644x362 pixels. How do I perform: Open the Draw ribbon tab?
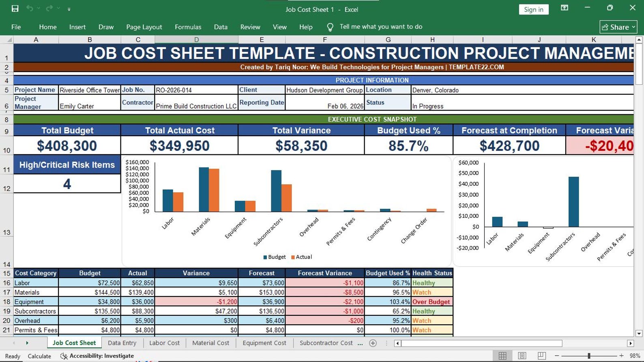tap(106, 27)
